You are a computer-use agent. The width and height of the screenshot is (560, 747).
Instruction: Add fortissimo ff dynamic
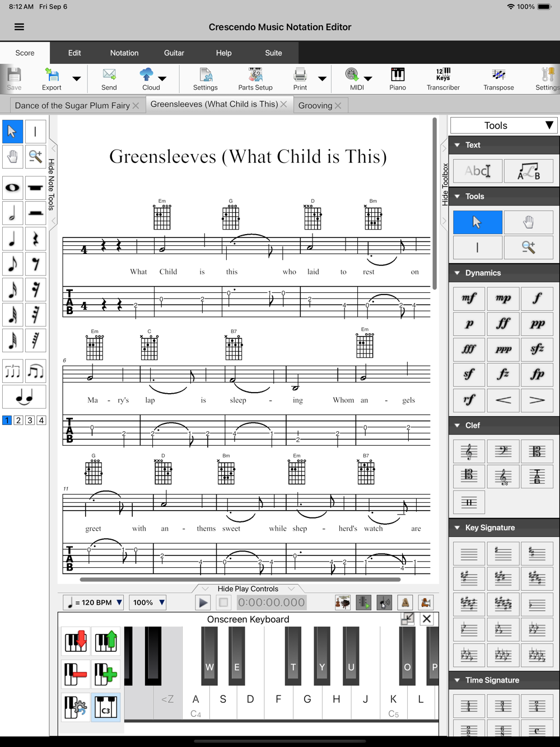click(503, 324)
